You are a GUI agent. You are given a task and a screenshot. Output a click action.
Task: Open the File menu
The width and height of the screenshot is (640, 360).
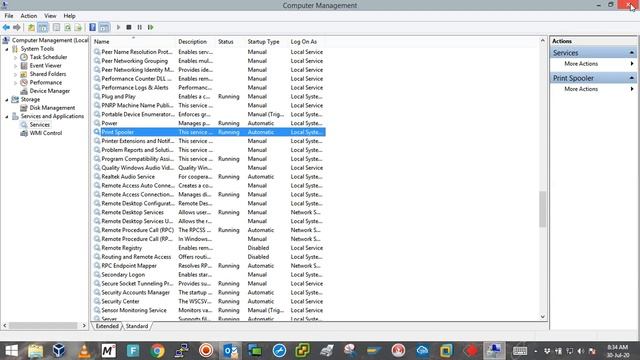click(9, 16)
